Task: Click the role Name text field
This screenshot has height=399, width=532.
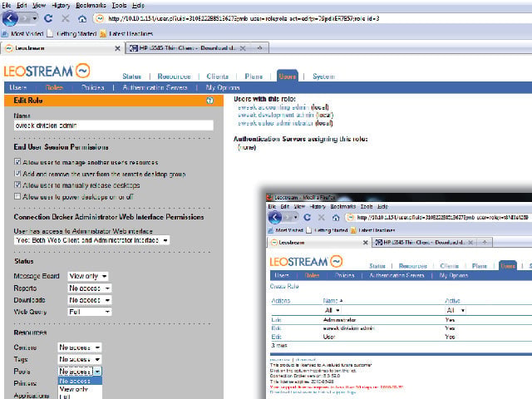Action: [114, 126]
